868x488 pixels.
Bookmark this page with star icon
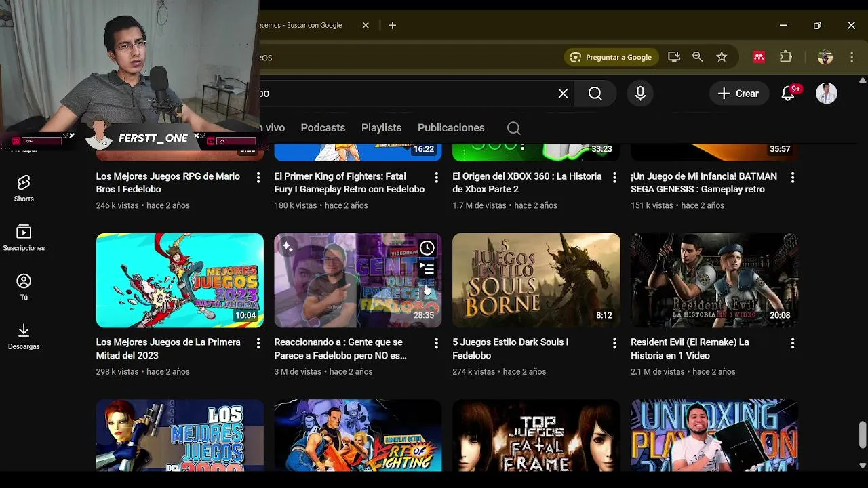coord(722,57)
